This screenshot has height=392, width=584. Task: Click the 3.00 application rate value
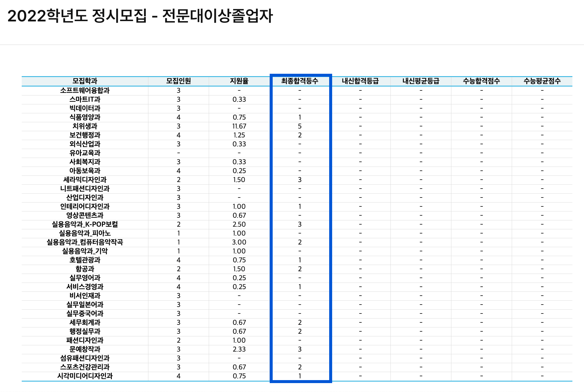click(239, 242)
